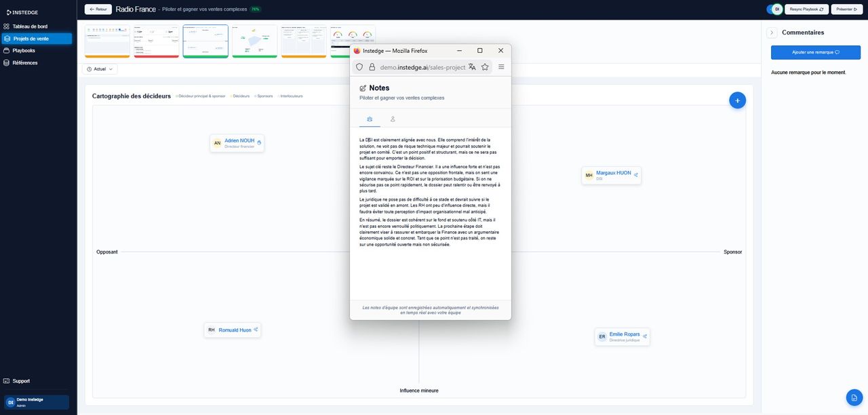Open the Firefox menu
868x415 pixels.
pyautogui.click(x=500, y=66)
